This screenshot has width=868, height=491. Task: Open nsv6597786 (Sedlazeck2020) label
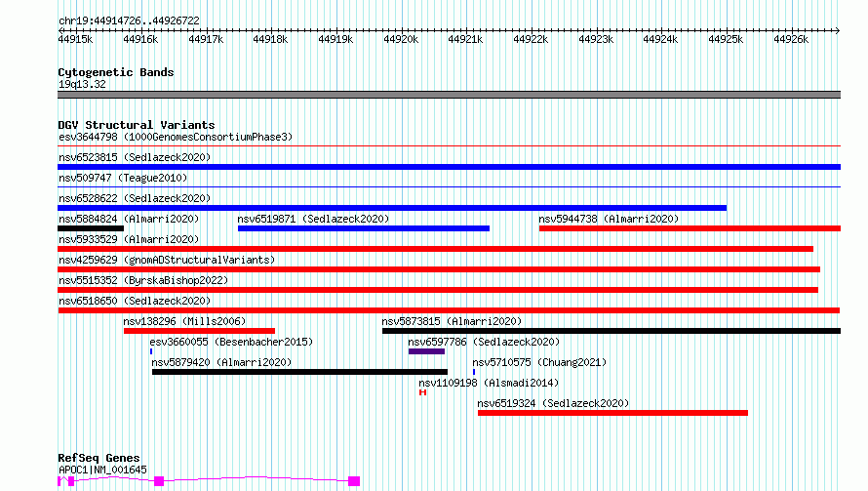pos(484,342)
